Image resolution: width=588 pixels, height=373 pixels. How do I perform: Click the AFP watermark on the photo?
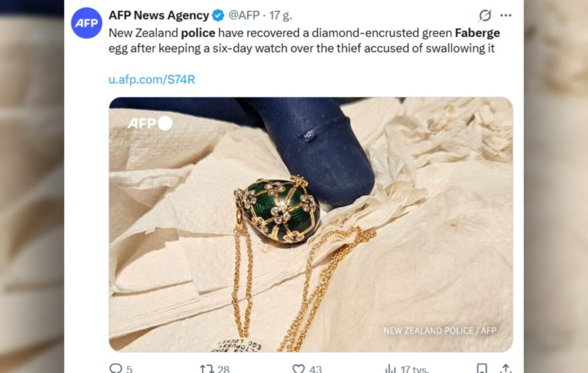149,123
